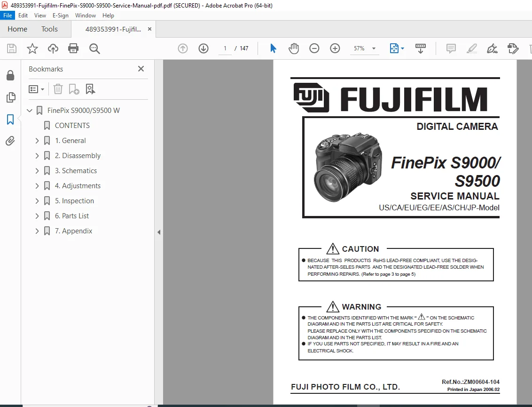The height and width of the screenshot is (407, 532).
Task: Jump to the CONTENTS bookmark
Action: tap(72, 125)
